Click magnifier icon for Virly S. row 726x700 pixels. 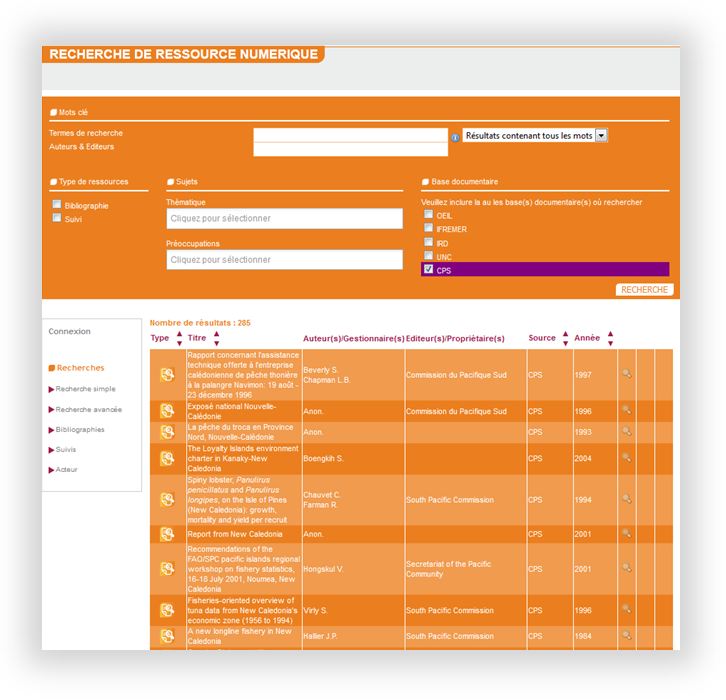point(626,609)
